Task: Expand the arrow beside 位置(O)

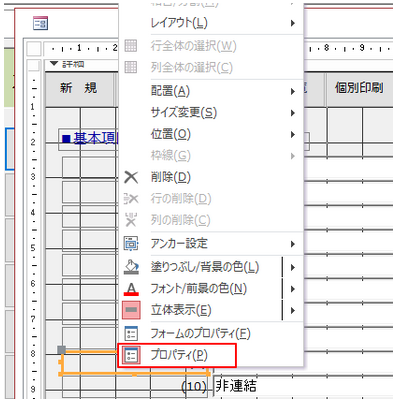Action: [x=292, y=134]
